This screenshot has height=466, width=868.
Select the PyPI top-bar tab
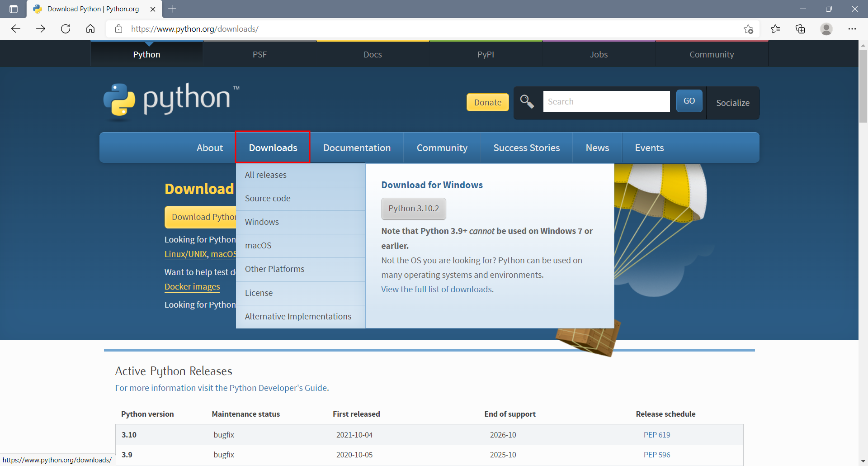(486, 54)
